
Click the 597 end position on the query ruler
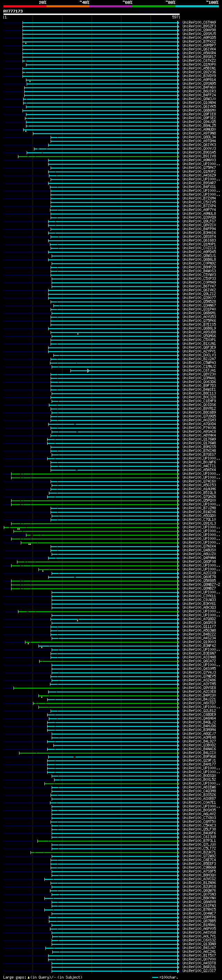175,17
